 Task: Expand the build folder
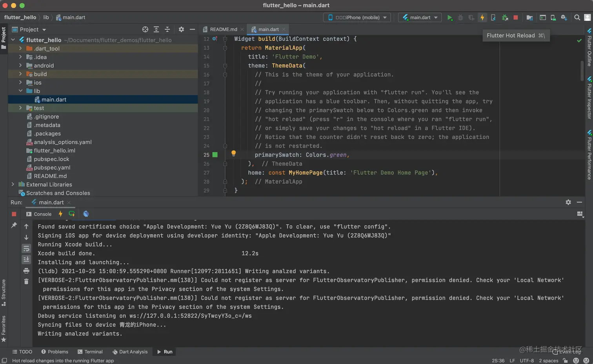pyautogui.click(x=20, y=74)
